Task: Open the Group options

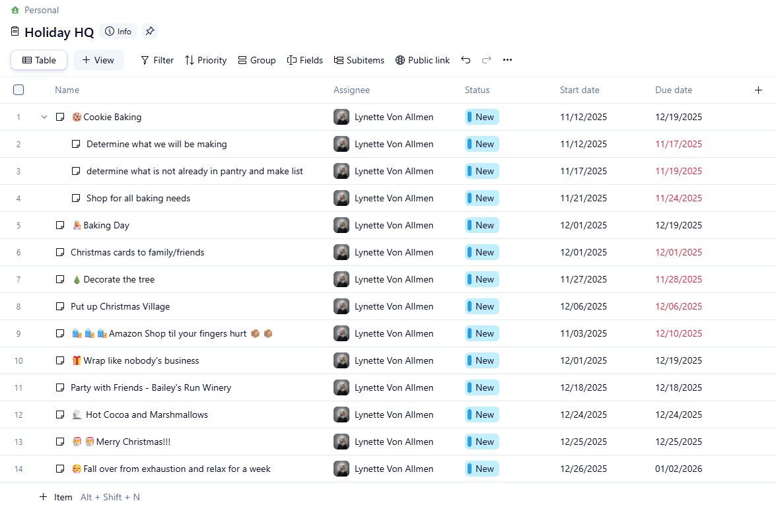Action: click(x=256, y=60)
